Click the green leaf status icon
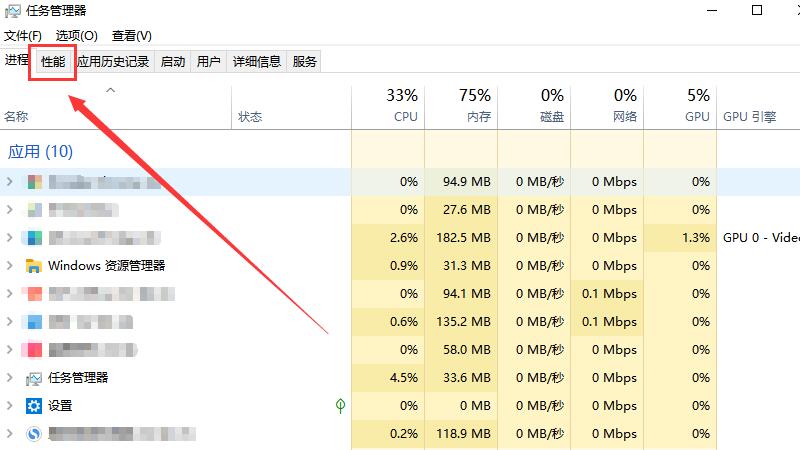This screenshot has width=800, height=450. click(340, 406)
